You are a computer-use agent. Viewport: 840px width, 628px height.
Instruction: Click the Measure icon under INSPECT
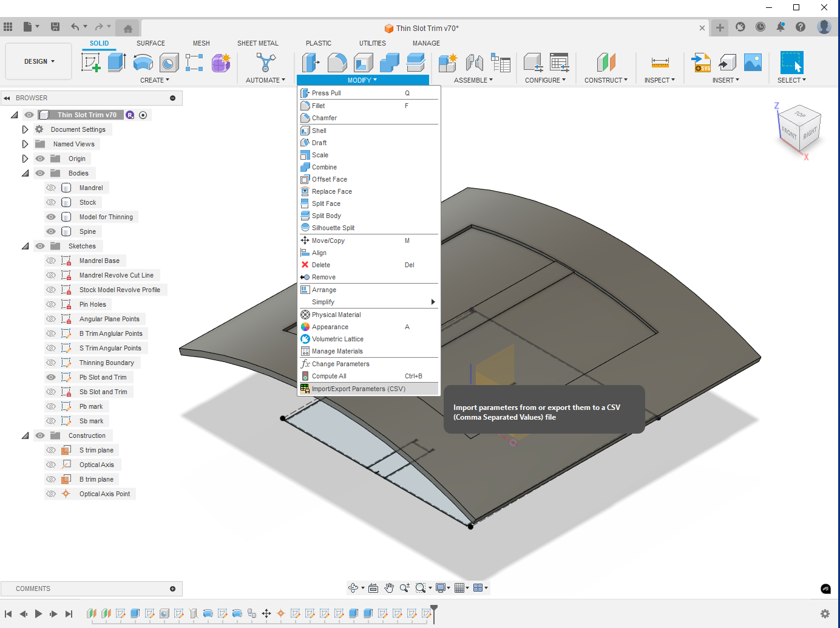pos(659,63)
